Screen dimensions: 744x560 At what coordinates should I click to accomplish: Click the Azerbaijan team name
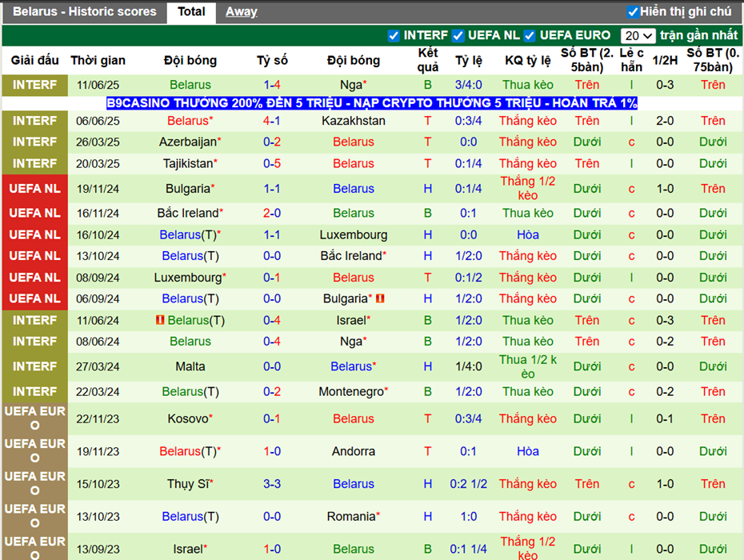tap(188, 142)
